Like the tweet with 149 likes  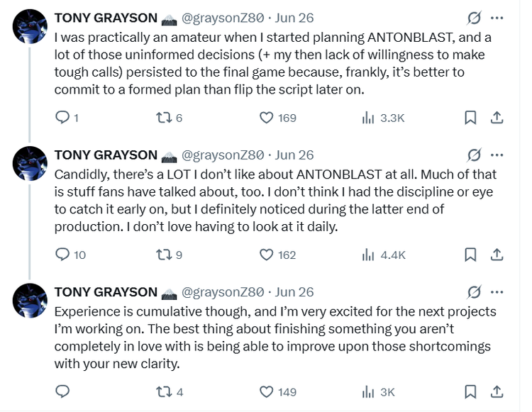pyautogui.click(x=267, y=391)
